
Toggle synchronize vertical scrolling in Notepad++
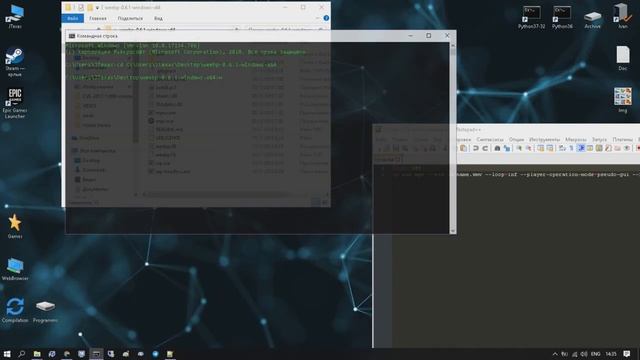click(540, 148)
